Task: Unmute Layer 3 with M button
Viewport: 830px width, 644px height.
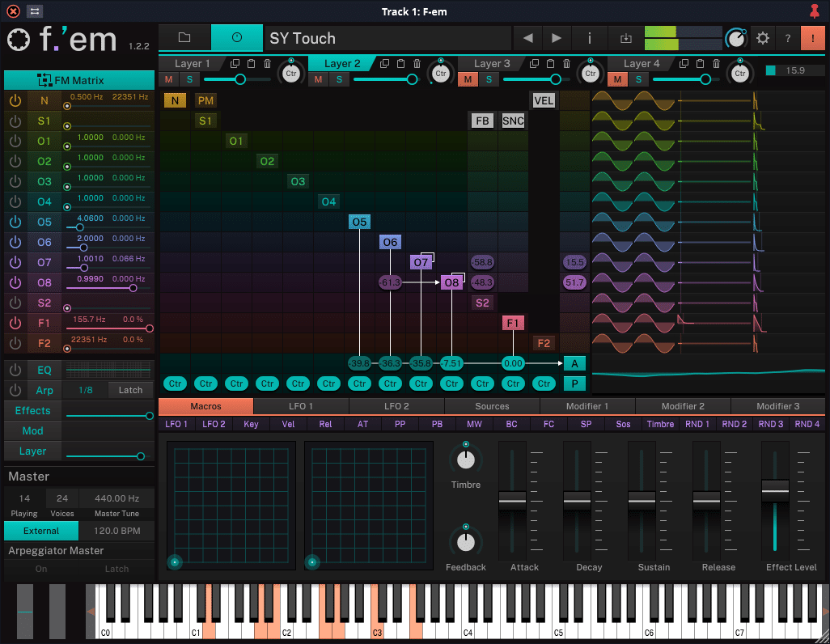Action: click(x=468, y=79)
